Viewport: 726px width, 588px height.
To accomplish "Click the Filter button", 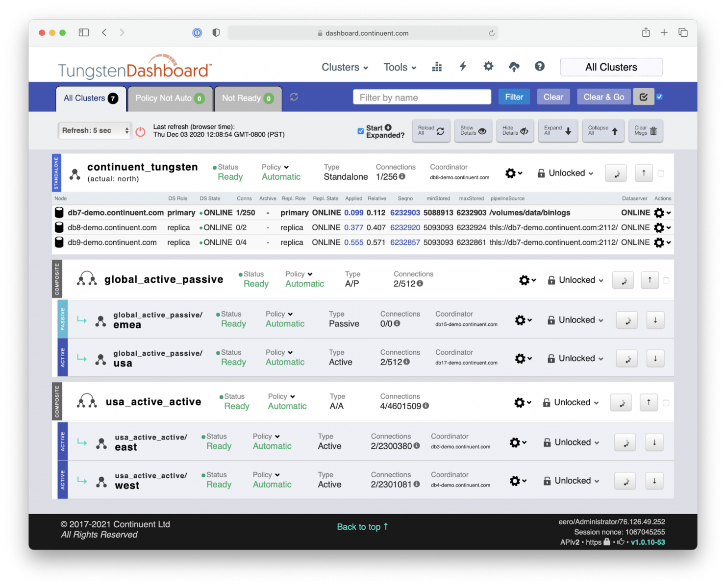I will click(514, 97).
